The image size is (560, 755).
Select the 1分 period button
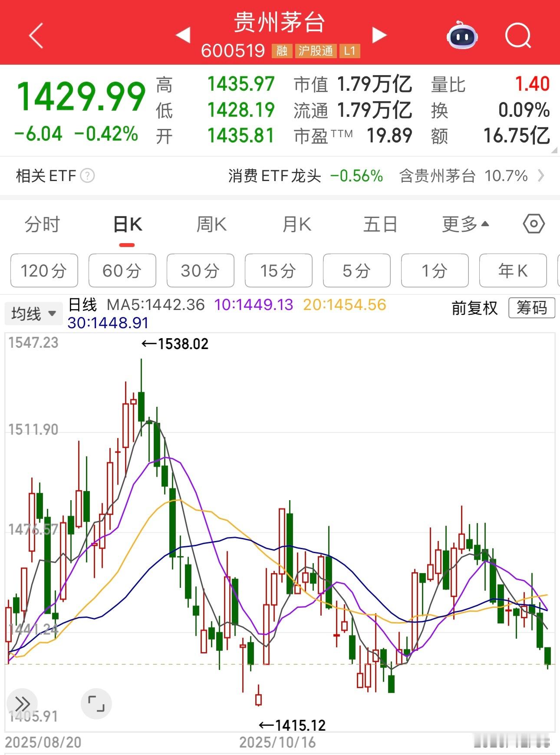click(435, 270)
